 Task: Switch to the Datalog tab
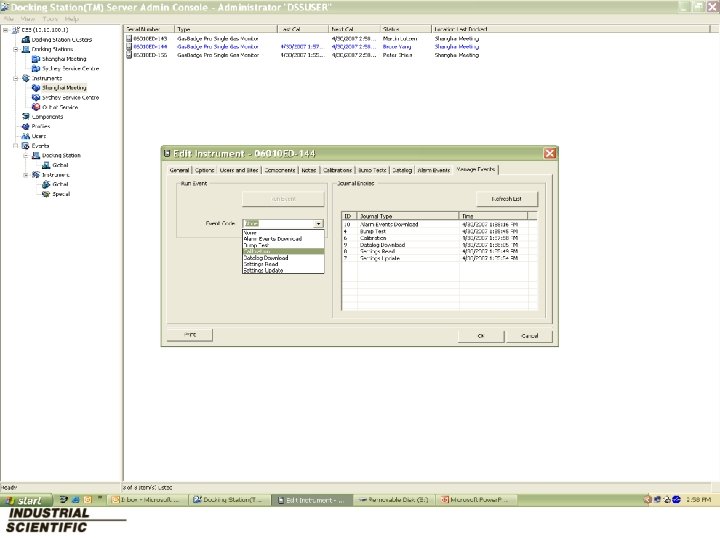(x=402, y=170)
